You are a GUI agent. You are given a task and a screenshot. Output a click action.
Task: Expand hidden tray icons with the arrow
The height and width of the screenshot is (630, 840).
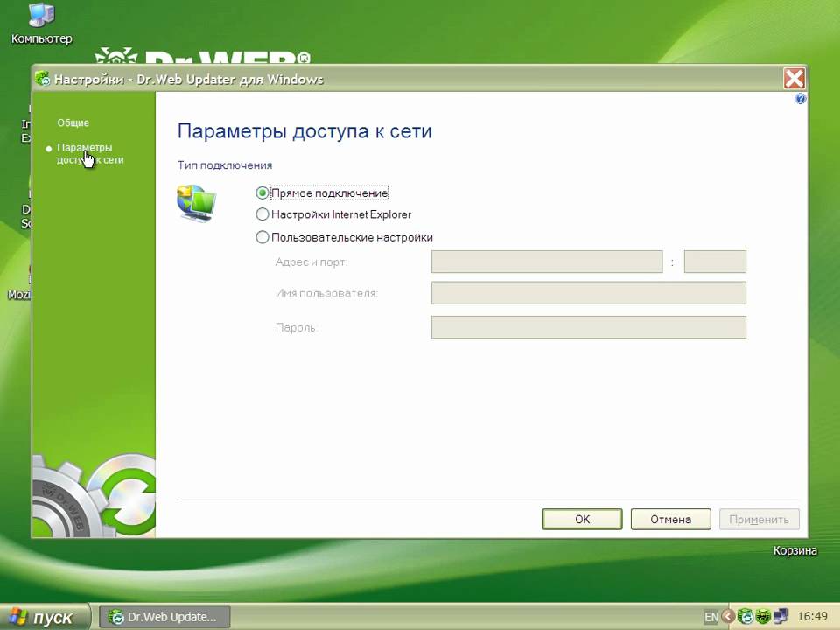(x=728, y=617)
